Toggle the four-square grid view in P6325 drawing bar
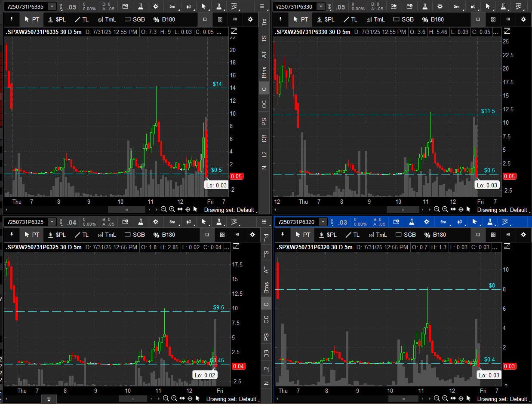532x404 pixels. click(x=222, y=235)
